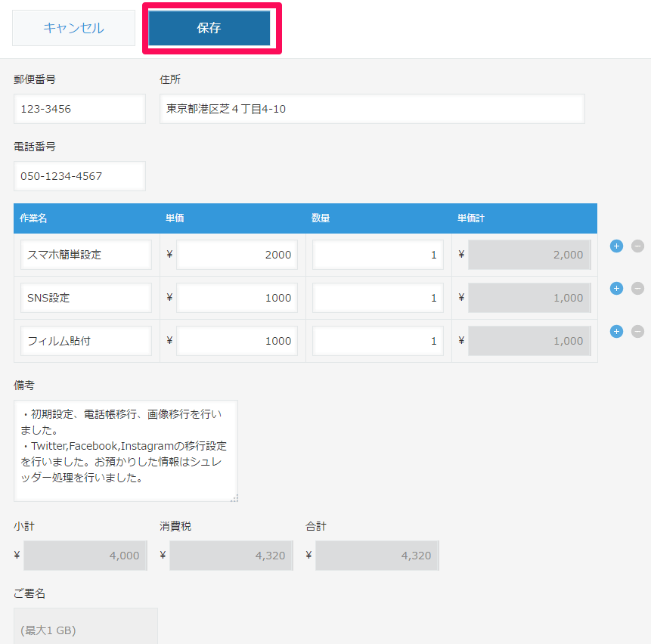The height and width of the screenshot is (644, 651).
Task: Focus the 電話番号 phone number field
Action: coord(79,176)
